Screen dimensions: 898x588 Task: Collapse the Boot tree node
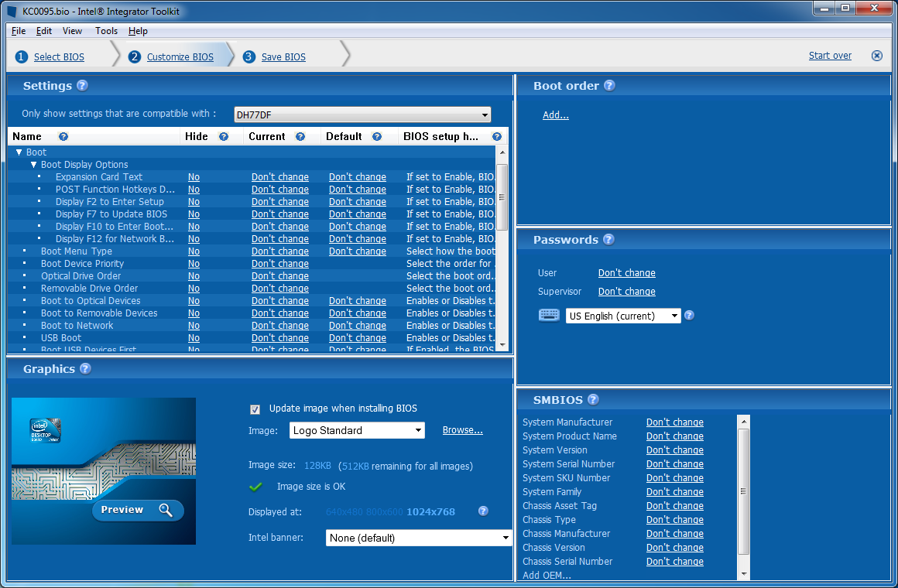click(19, 152)
